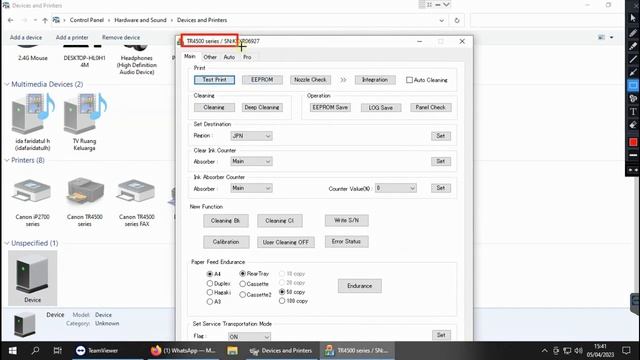The height and width of the screenshot is (360, 640).
Task: Collapse the annotation toolbar with double arrows
Action: click(x=633, y=169)
